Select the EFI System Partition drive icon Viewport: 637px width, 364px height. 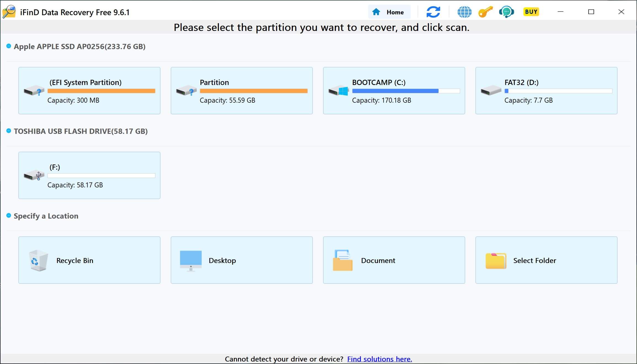click(34, 91)
